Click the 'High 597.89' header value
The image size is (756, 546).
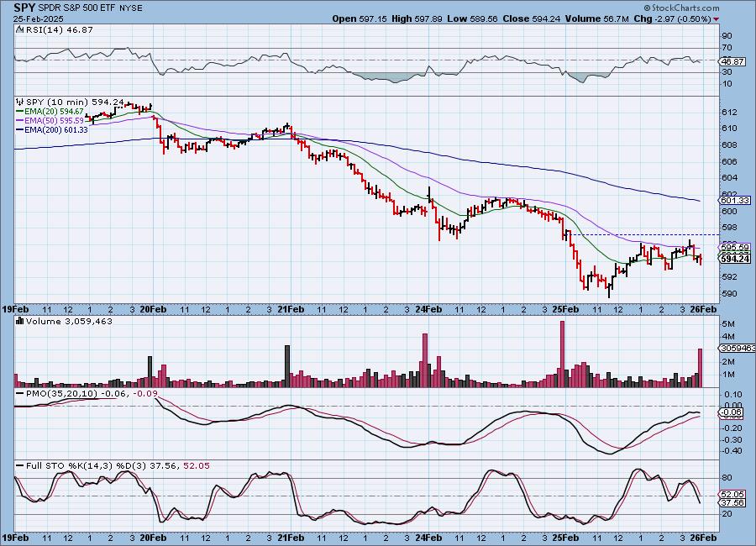(417, 18)
